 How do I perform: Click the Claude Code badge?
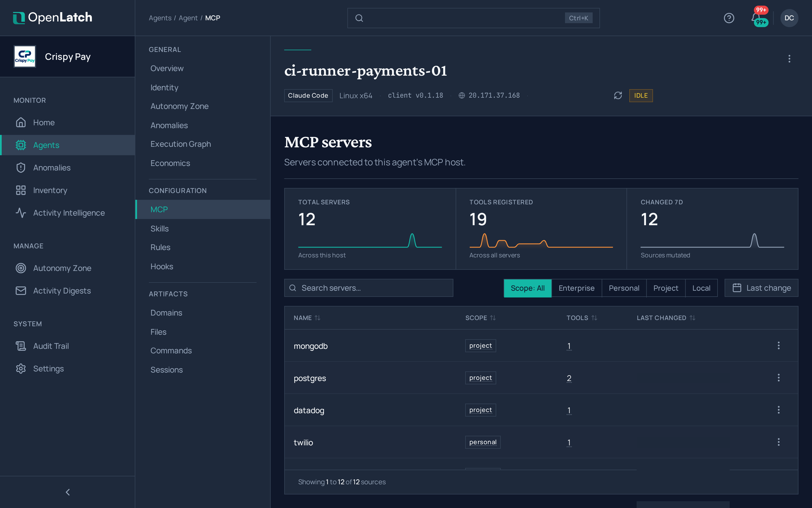[x=308, y=95]
